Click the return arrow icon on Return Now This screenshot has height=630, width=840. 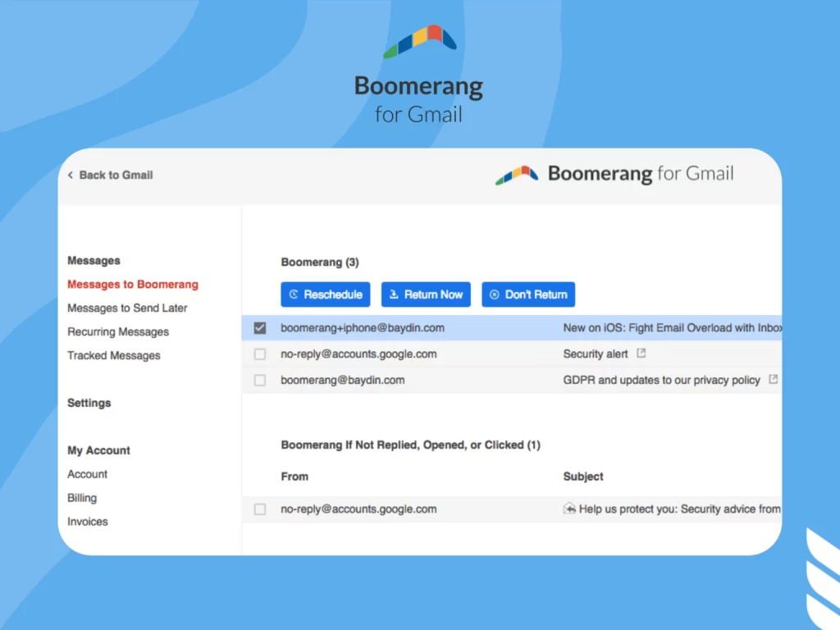(395, 294)
